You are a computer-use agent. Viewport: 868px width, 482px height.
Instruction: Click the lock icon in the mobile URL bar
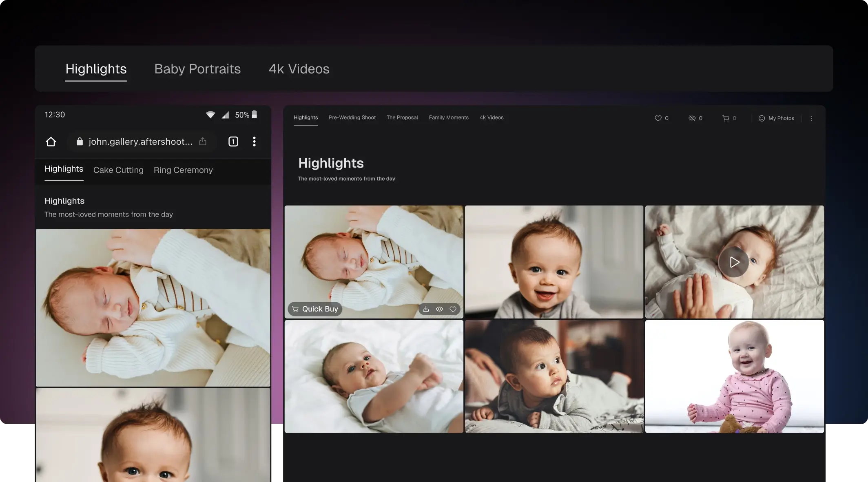(x=80, y=142)
